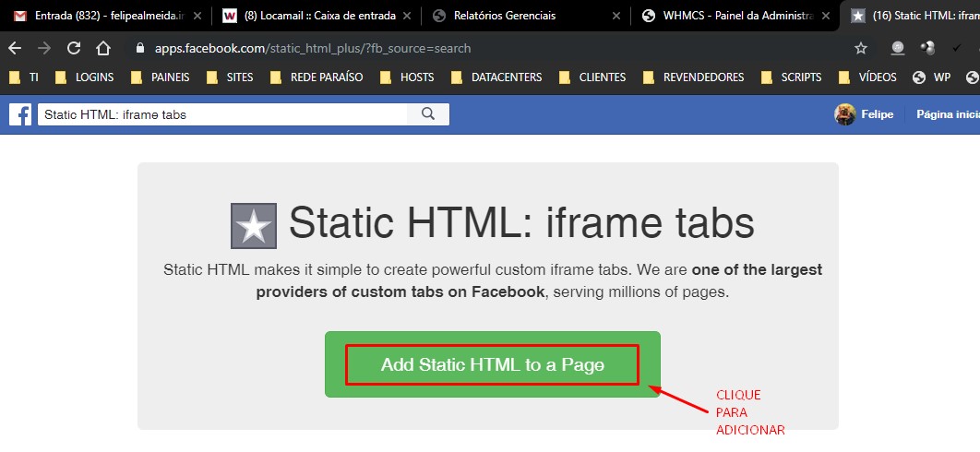Image resolution: width=980 pixels, height=452 pixels.
Task: Go to the browser home page icon
Action: [103, 48]
